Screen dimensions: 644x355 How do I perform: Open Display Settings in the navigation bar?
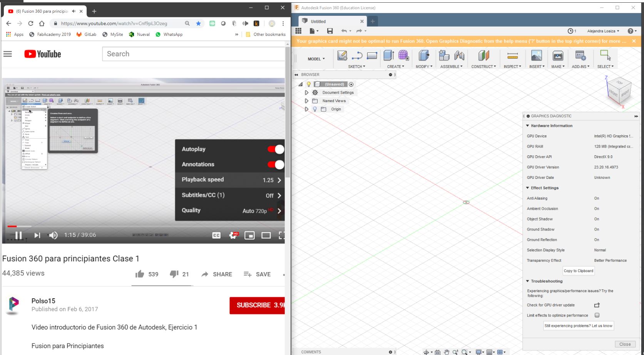pyautogui.click(x=478, y=352)
